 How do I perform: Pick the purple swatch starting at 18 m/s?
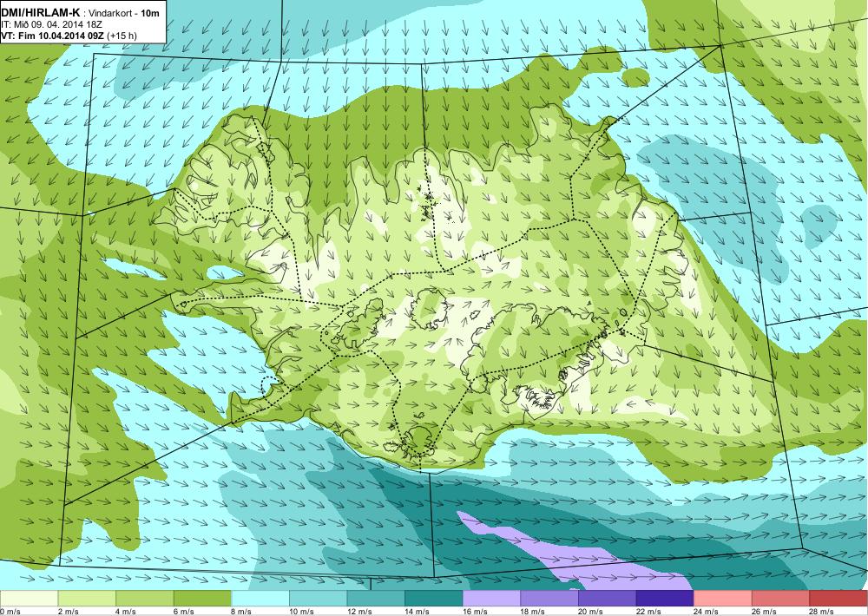pos(549,599)
